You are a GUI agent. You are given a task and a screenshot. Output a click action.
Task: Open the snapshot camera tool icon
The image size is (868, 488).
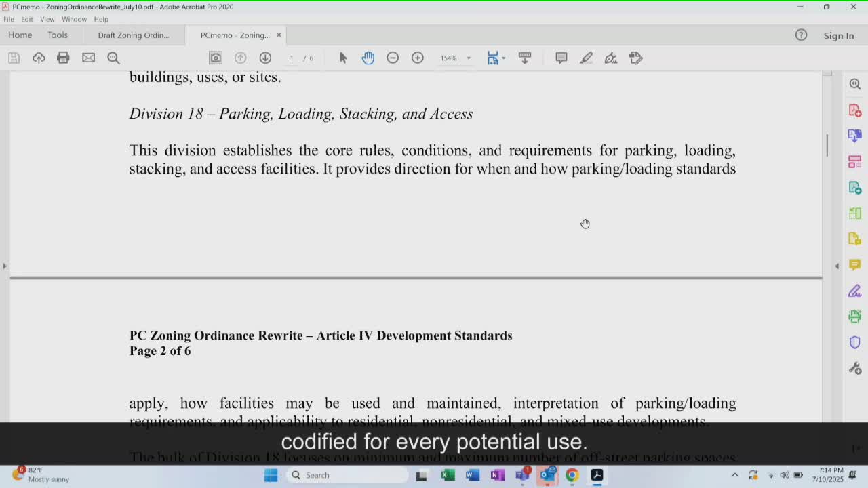(216, 58)
